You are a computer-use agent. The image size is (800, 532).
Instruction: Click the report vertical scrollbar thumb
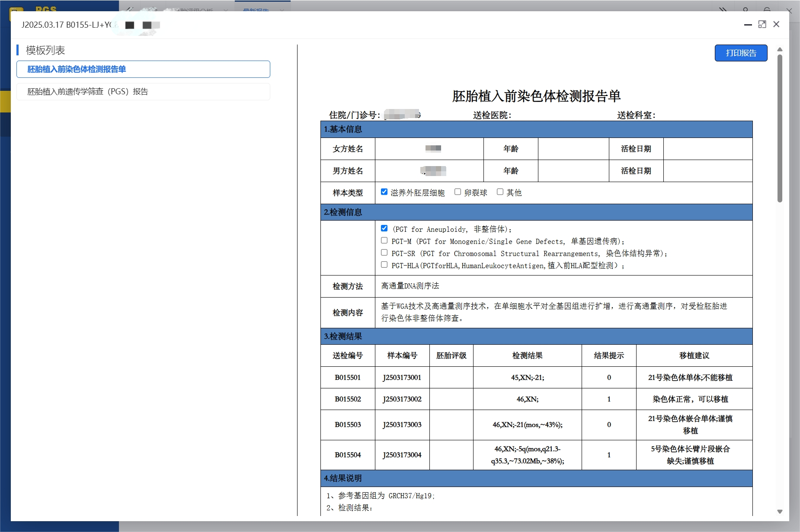(780, 128)
